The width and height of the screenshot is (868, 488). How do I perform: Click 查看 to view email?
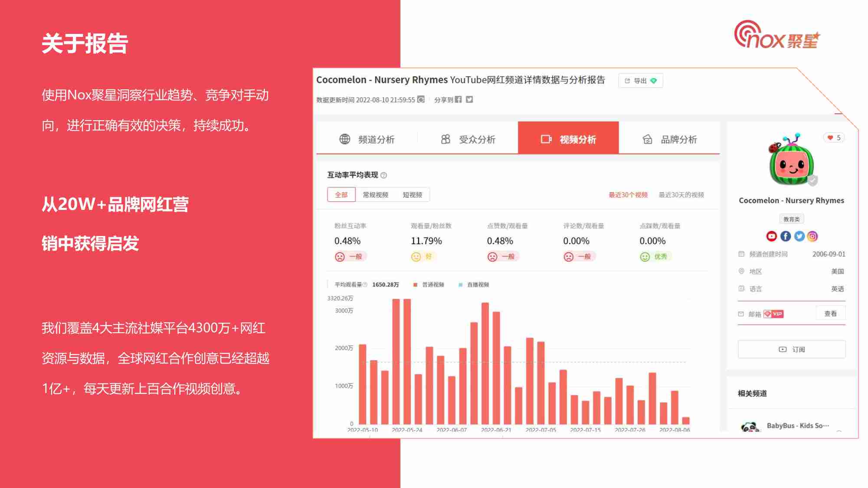(830, 313)
